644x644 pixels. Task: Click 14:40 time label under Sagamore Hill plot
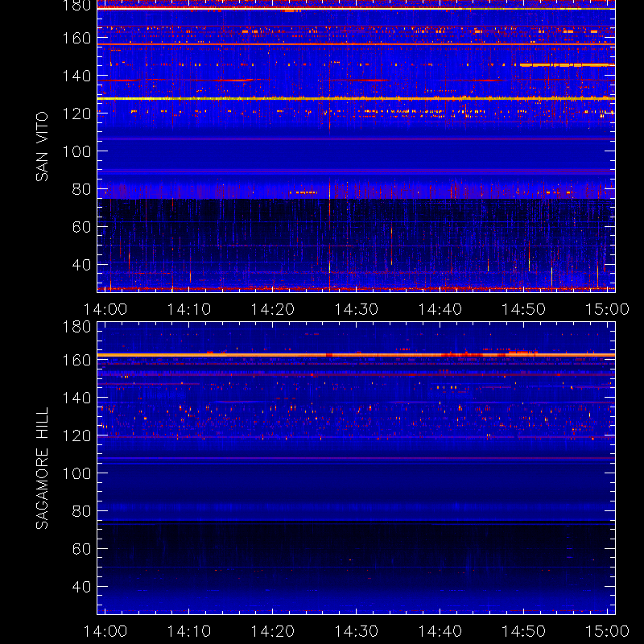pyautogui.click(x=440, y=631)
